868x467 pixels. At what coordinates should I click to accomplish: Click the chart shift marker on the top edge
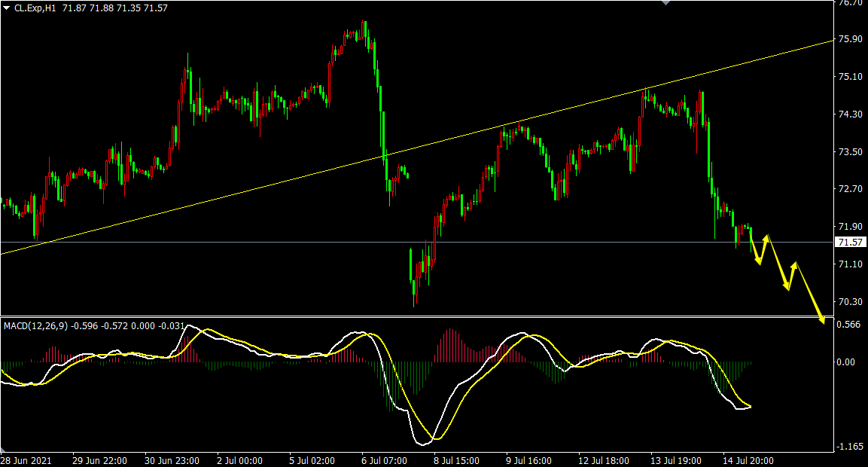(666, 3)
